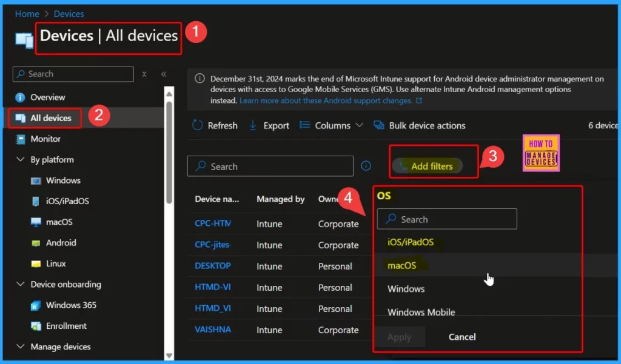Sort by Device name column header

(x=217, y=199)
